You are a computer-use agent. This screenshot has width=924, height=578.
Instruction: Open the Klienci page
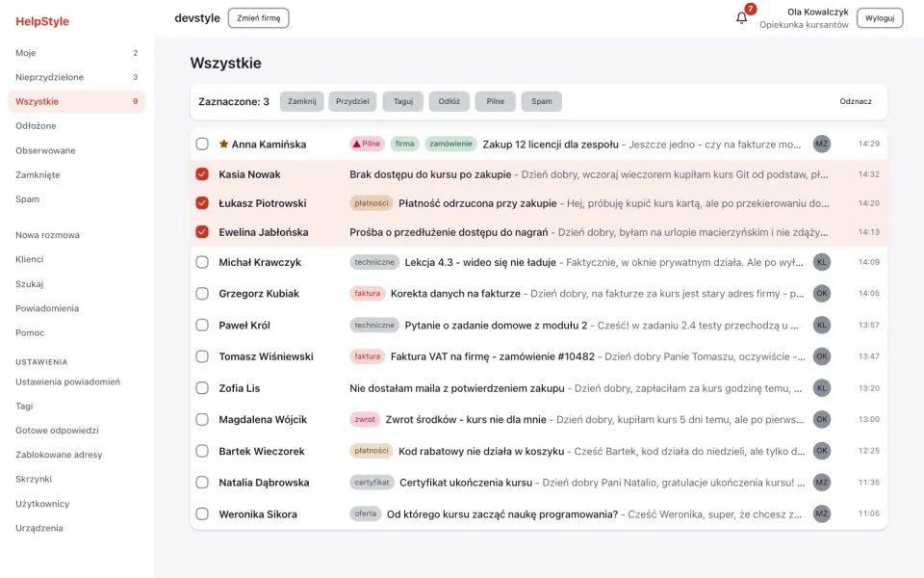pos(77,259)
